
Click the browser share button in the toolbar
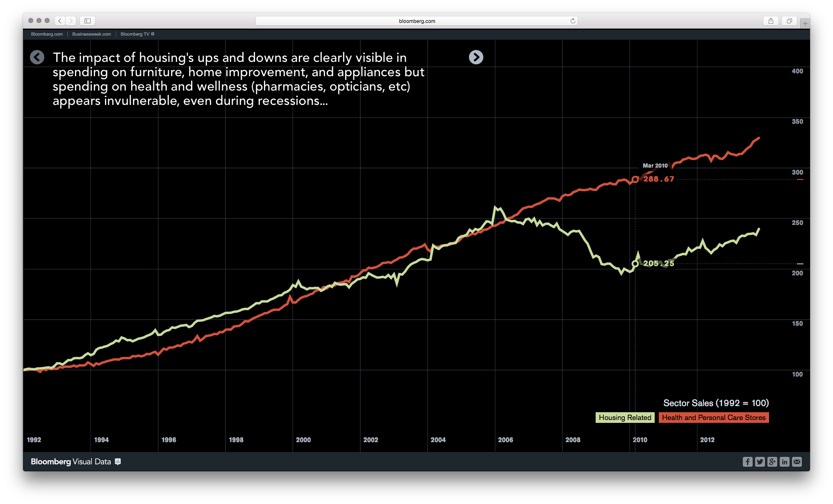pyautogui.click(x=771, y=20)
